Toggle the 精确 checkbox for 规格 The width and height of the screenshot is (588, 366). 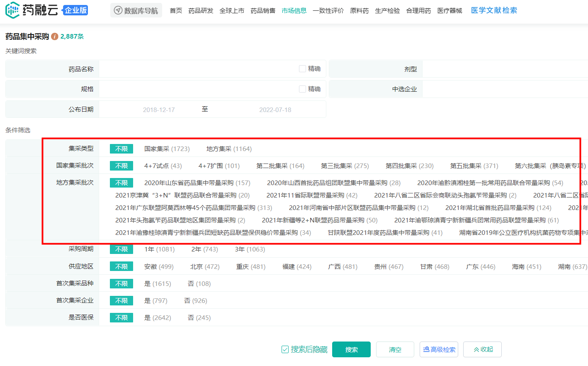coord(302,89)
